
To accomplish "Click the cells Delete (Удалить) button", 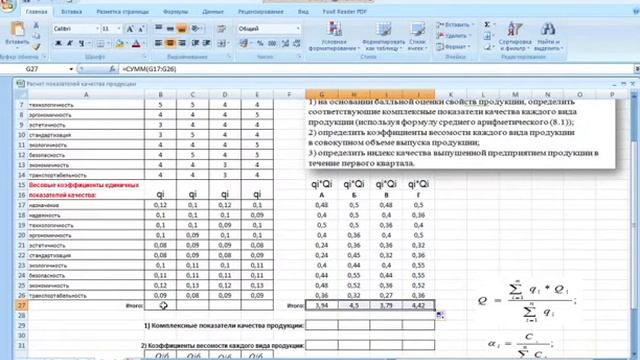I will click(x=453, y=36).
